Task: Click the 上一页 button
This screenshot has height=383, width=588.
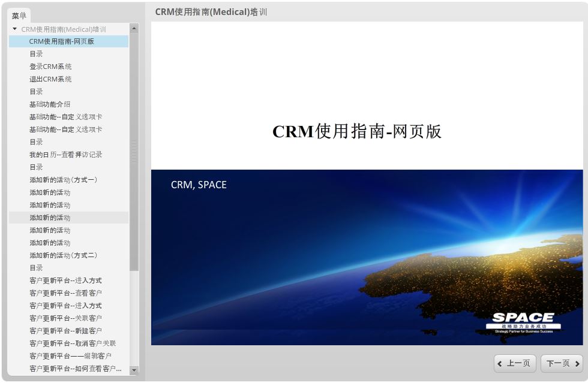Action: [515, 363]
